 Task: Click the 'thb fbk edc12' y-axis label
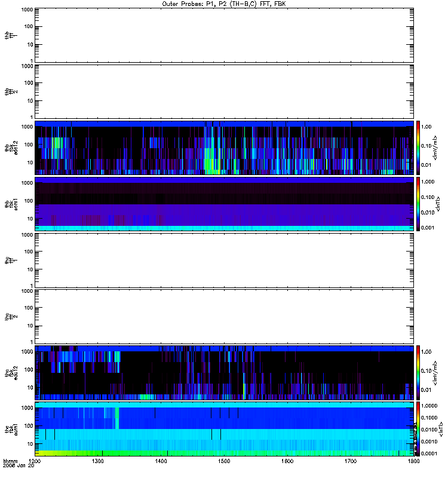(x=11, y=148)
